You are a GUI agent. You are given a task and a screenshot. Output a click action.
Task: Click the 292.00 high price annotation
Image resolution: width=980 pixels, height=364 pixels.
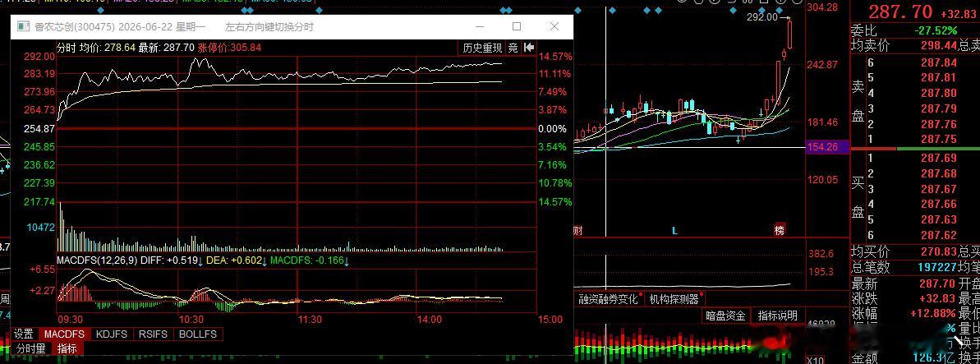(x=761, y=17)
